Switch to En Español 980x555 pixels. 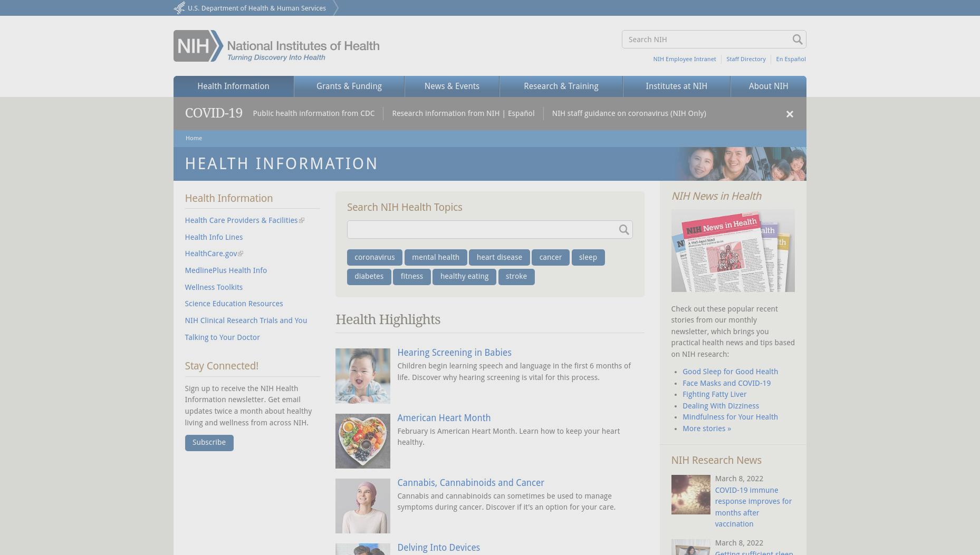click(791, 59)
